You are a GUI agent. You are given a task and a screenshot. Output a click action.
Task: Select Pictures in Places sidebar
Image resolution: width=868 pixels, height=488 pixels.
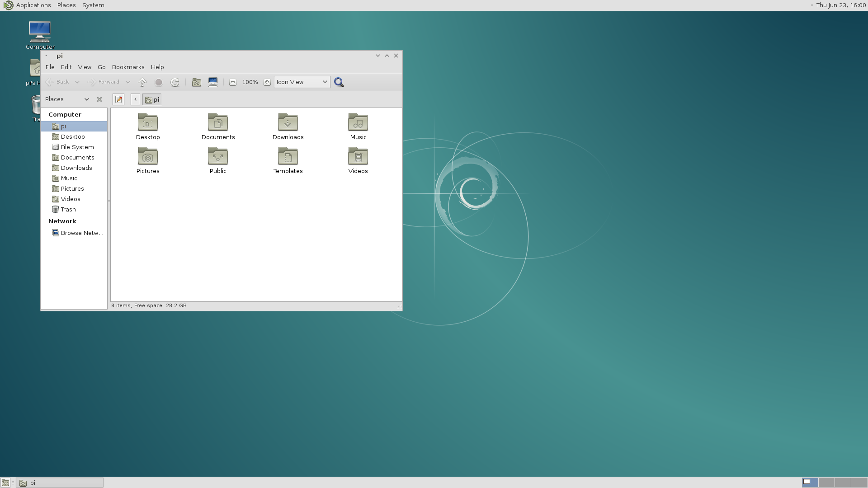point(74,189)
